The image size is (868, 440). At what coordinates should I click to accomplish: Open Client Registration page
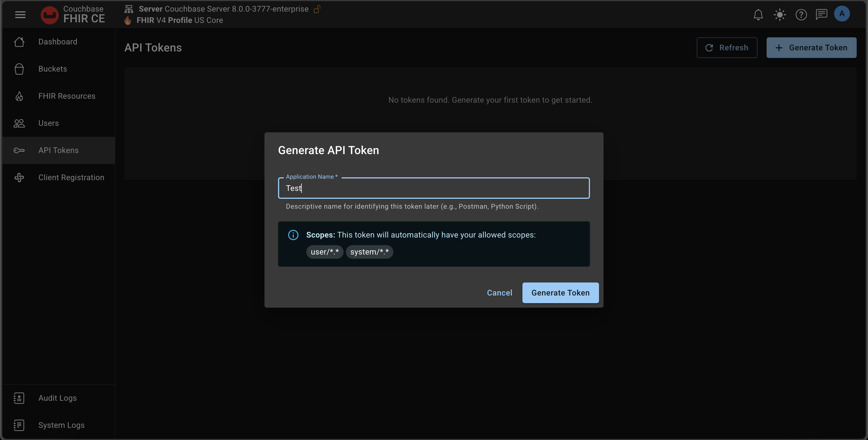tap(71, 177)
